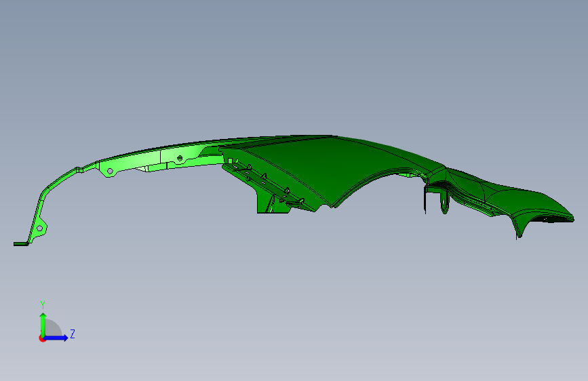
Task: Click the green Y axis arrow of triad
Action: tap(43, 325)
